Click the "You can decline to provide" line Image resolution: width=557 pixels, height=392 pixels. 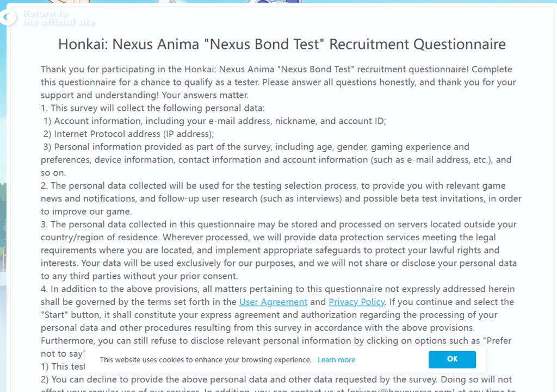276,379
